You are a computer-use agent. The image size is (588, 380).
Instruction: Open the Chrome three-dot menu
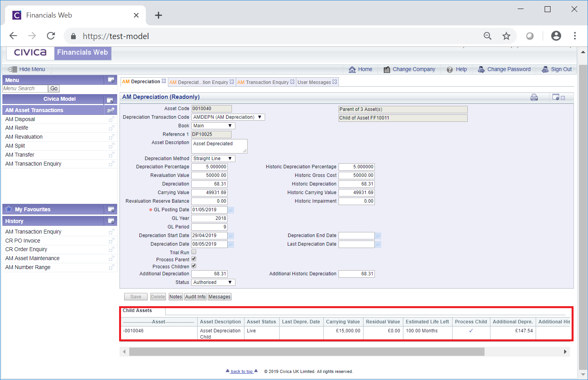pos(575,36)
